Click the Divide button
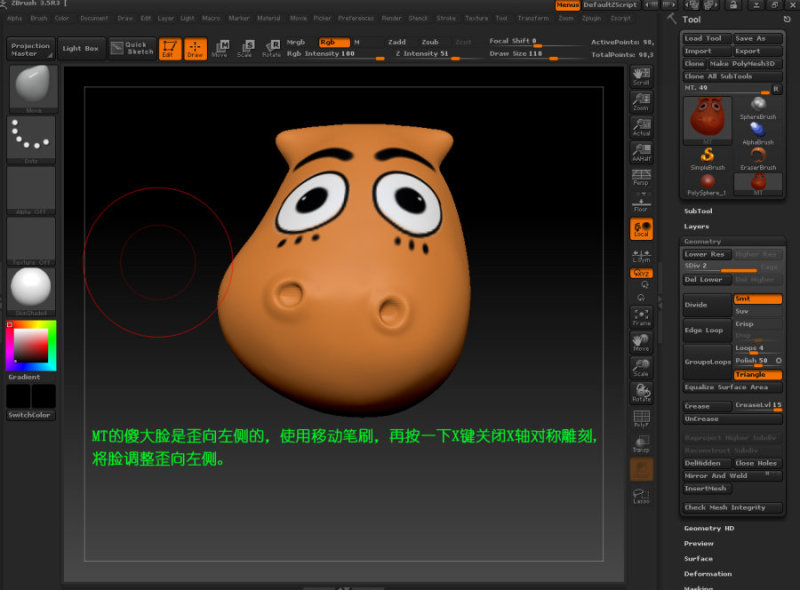This screenshot has width=800, height=590. point(708,305)
